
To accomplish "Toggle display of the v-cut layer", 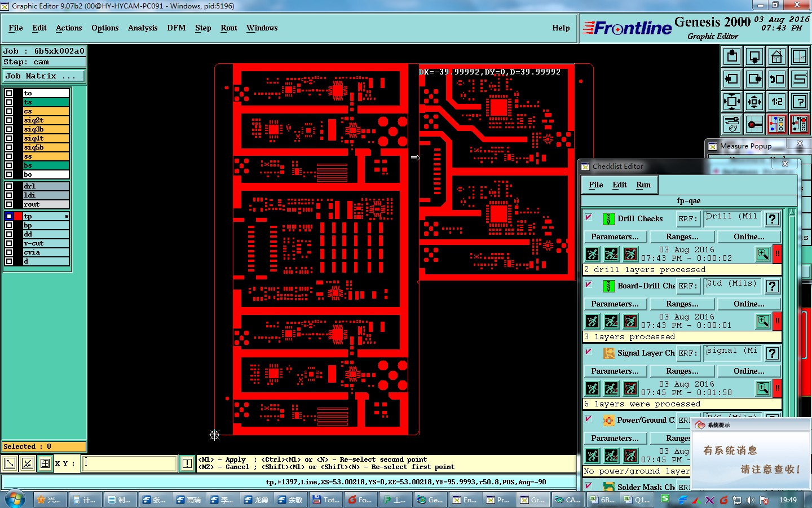I will [9, 243].
